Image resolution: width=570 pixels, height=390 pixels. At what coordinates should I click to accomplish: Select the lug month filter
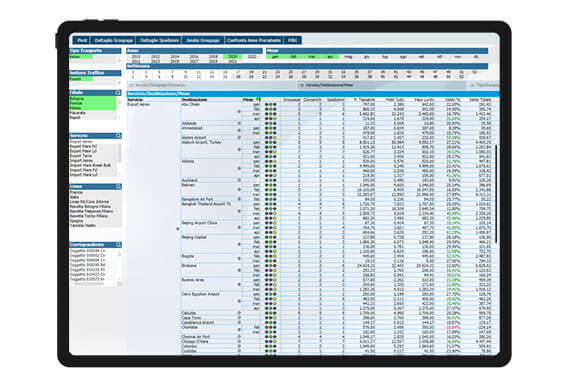385,57
